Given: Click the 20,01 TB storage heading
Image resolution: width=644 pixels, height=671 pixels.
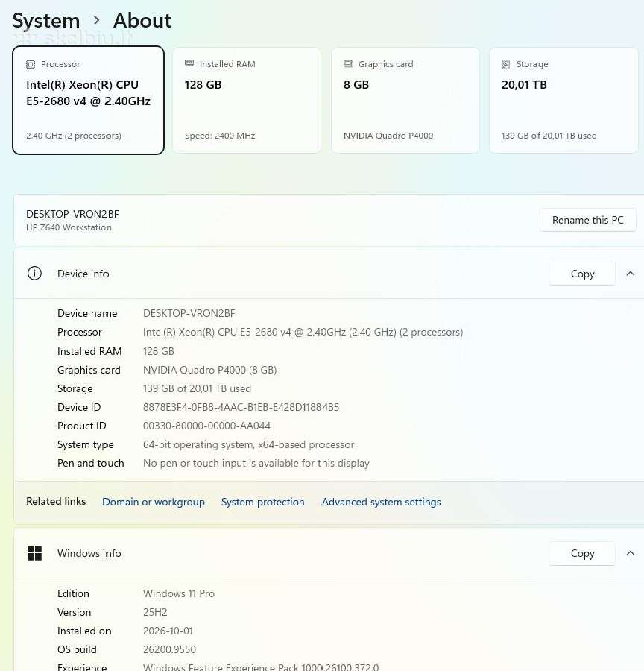Looking at the screenshot, I should click(x=524, y=85).
